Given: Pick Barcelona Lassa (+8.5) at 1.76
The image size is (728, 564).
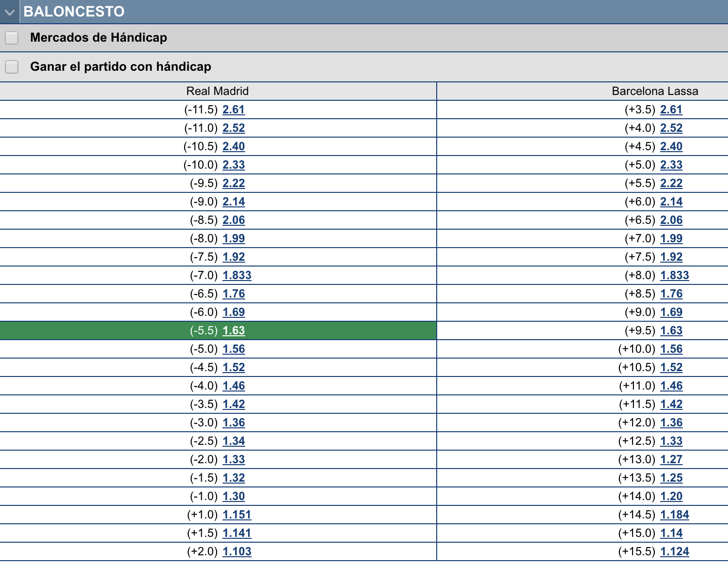Looking at the screenshot, I should pos(671,294).
